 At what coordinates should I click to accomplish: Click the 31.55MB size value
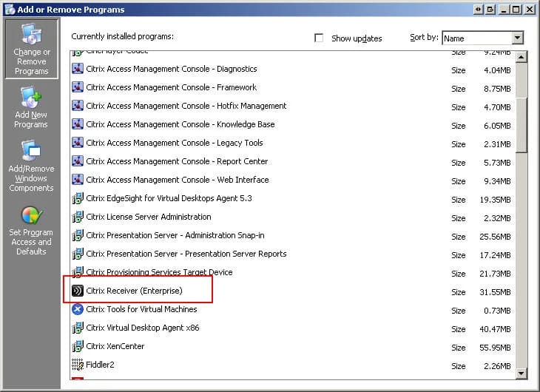click(495, 292)
